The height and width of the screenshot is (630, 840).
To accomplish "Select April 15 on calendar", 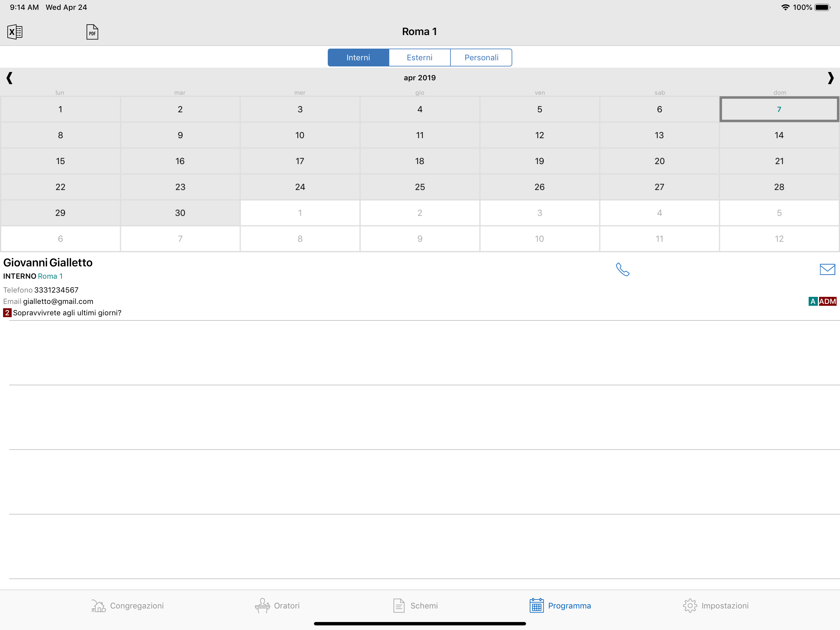I will tap(60, 161).
